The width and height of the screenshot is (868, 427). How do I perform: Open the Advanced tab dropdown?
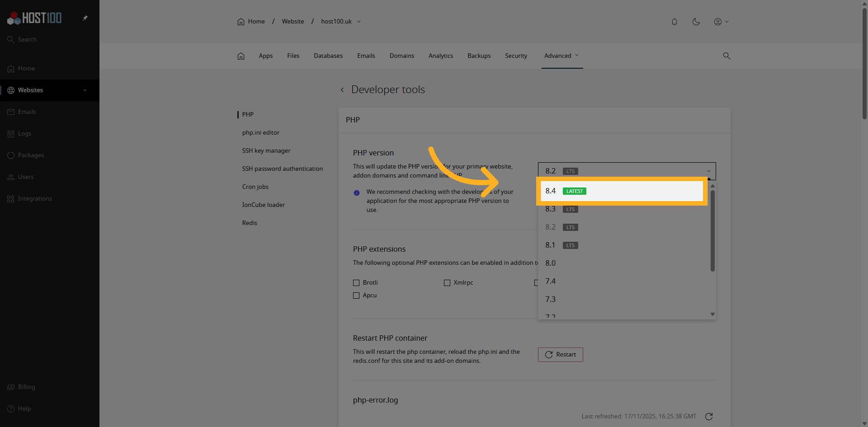[x=562, y=56]
